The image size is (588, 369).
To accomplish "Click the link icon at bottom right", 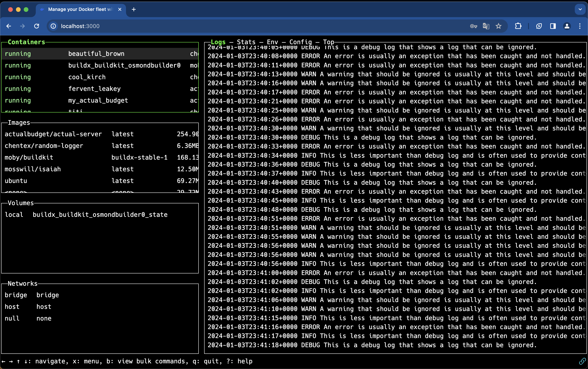I will tap(582, 361).
